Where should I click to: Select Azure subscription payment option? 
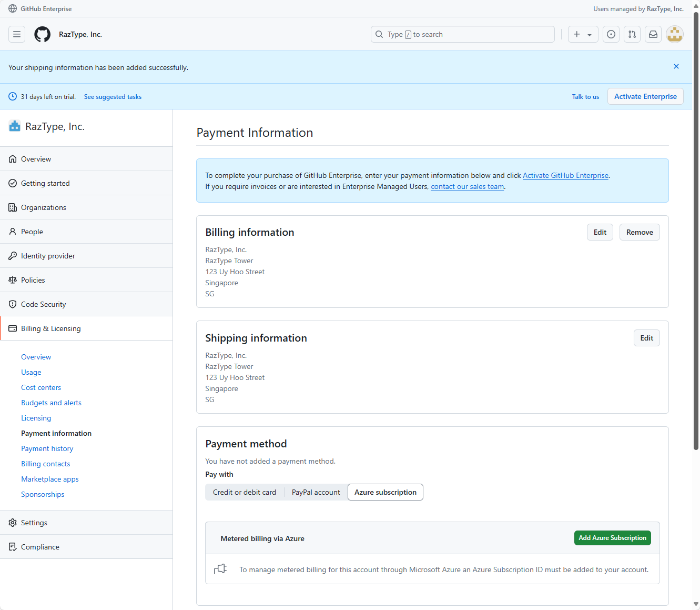[385, 492]
